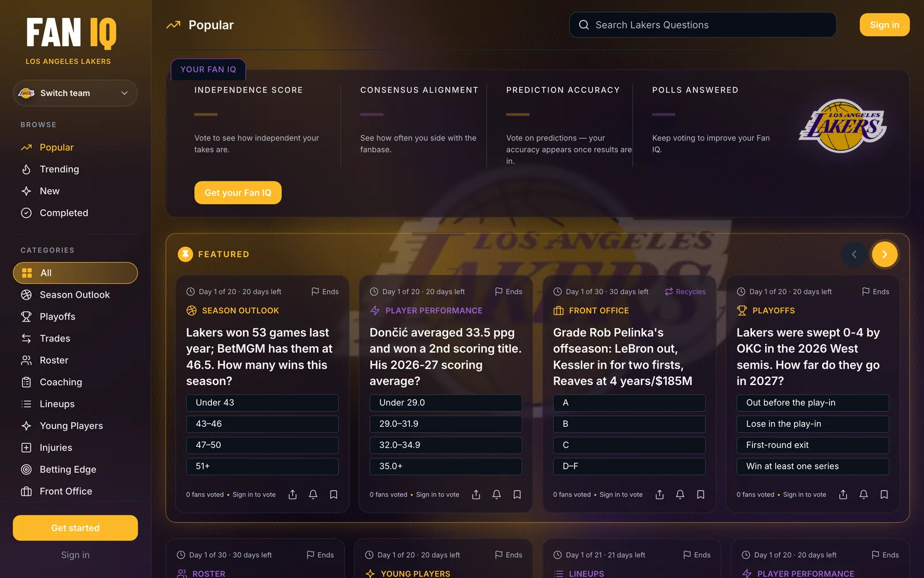Select grade 'B' for Pelinka's offseason
Image resolution: width=924 pixels, height=578 pixels.
[x=629, y=424]
